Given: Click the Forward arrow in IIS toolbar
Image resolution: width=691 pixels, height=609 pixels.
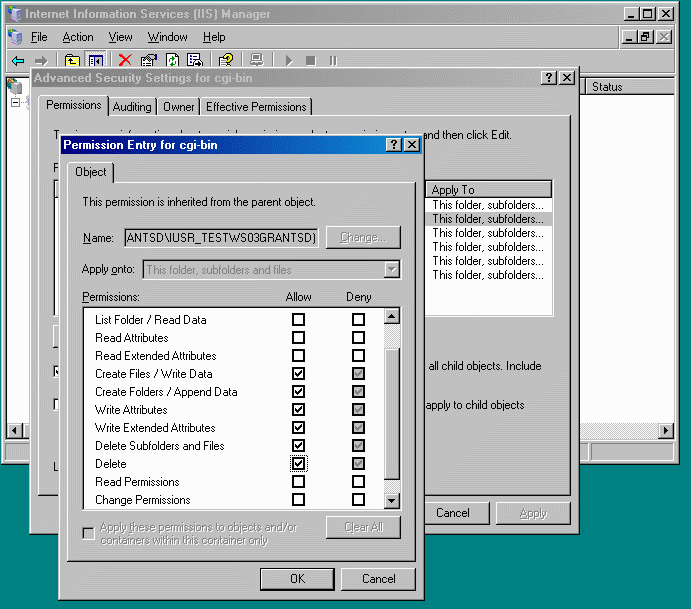Looking at the screenshot, I should [41, 60].
